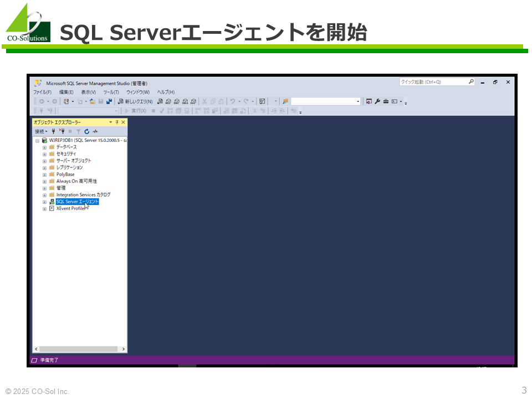532x399 pixels.
Task: Click the Cut scissors toolbar icon
Action: 204,101
